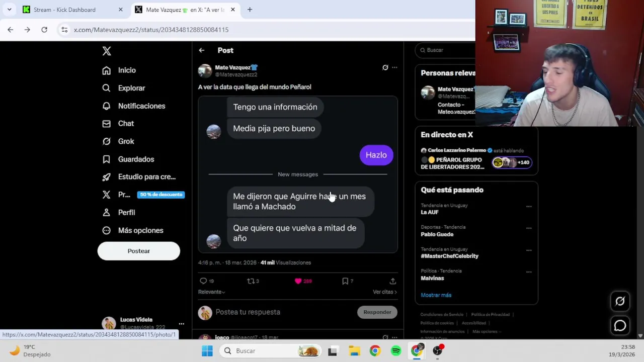Open three-dot menu for Malvinas trend

529,272
